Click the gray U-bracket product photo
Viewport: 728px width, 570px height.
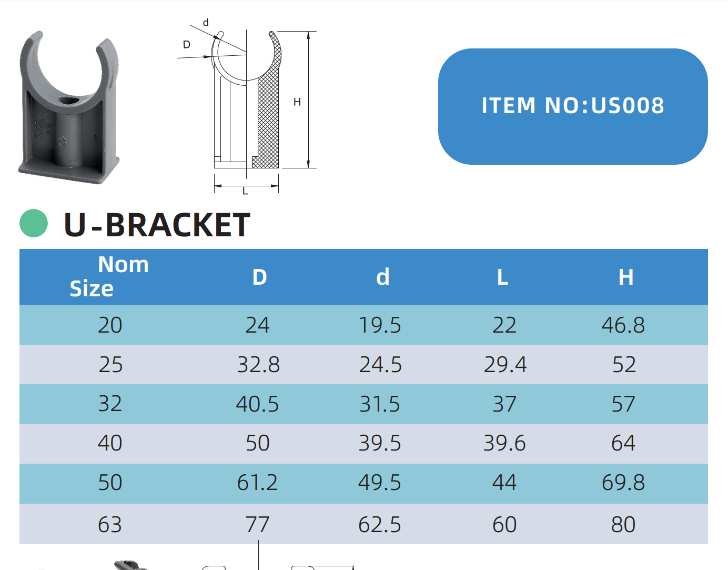pos(69,108)
